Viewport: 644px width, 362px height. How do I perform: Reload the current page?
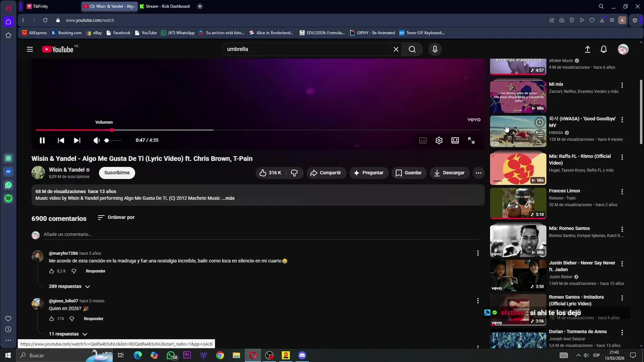45,20
